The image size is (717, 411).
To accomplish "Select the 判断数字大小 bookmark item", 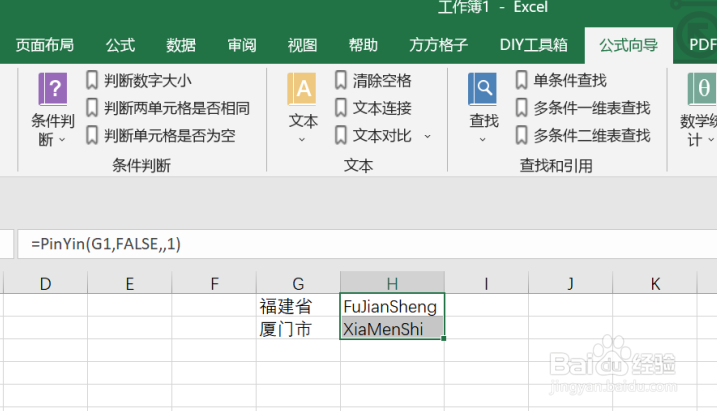I will [x=139, y=80].
